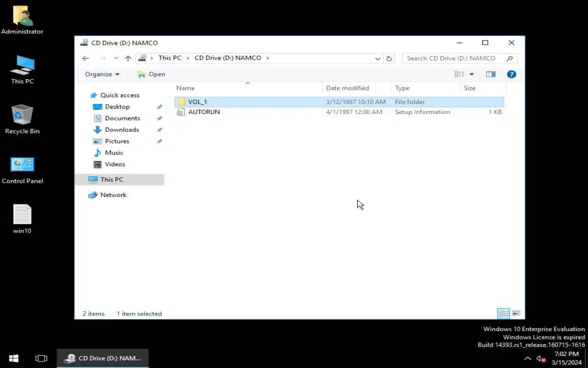
Task: Show hidden system tray icons
Action: tap(527, 358)
